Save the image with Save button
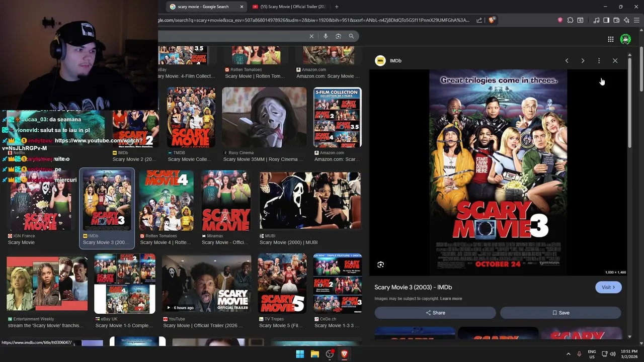The height and width of the screenshot is (362, 644). (560, 313)
